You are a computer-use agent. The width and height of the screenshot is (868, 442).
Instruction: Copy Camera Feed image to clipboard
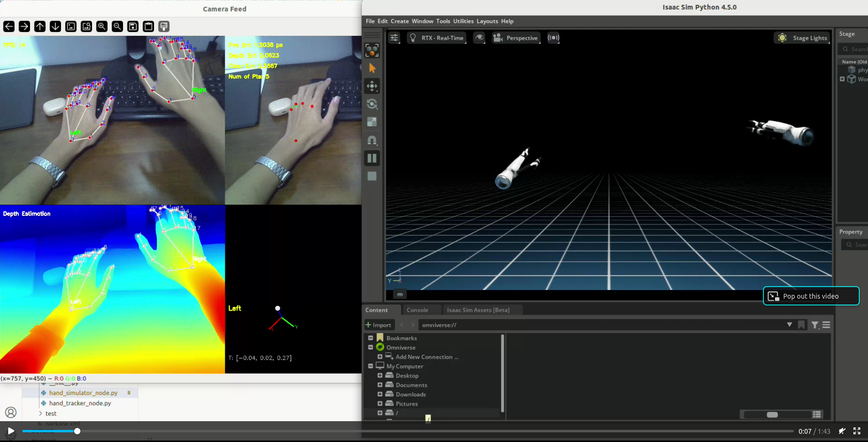(148, 27)
